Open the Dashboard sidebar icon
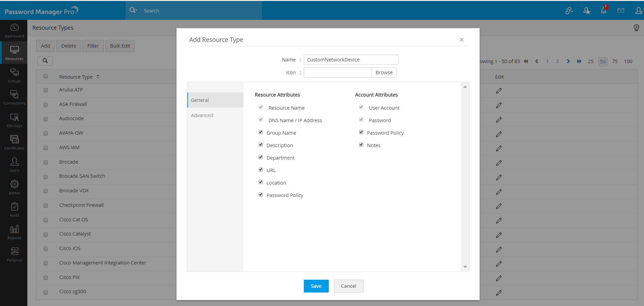Image resolution: width=644 pixels, height=306 pixels. 14,31
